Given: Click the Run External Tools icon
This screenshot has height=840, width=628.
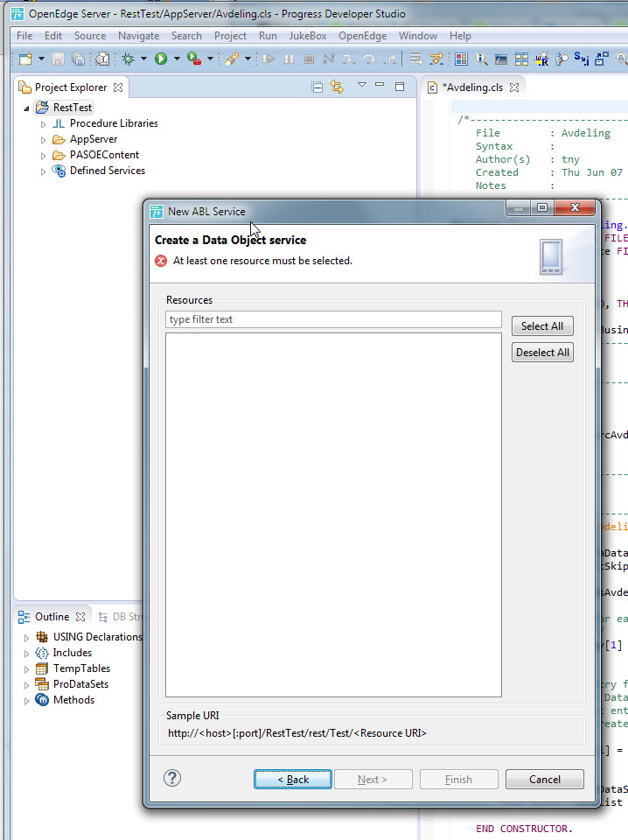Looking at the screenshot, I should pos(194,59).
